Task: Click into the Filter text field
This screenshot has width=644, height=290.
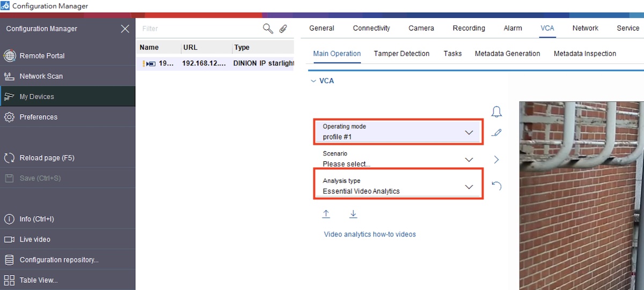Action: point(199,28)
